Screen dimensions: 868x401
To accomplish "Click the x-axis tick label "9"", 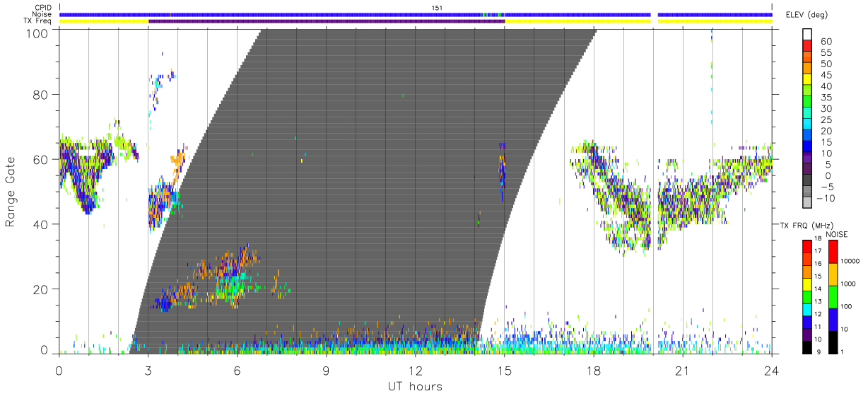I will tap(326, 369).
